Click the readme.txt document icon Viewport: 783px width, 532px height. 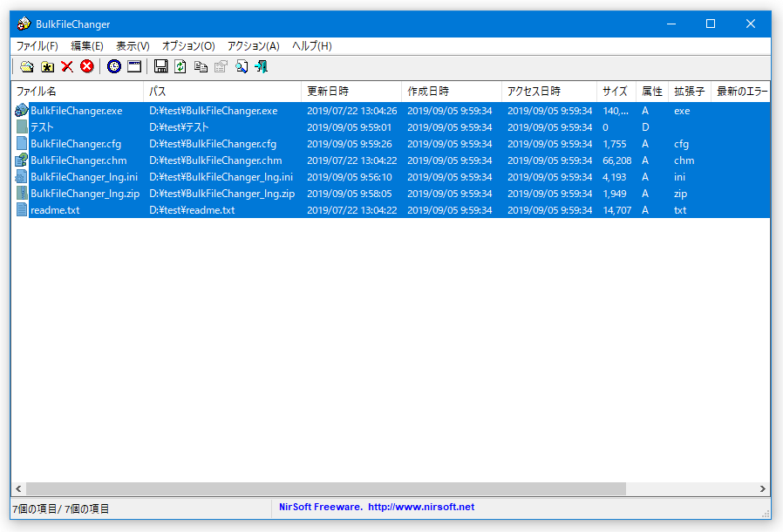click(x=22, y=209)
